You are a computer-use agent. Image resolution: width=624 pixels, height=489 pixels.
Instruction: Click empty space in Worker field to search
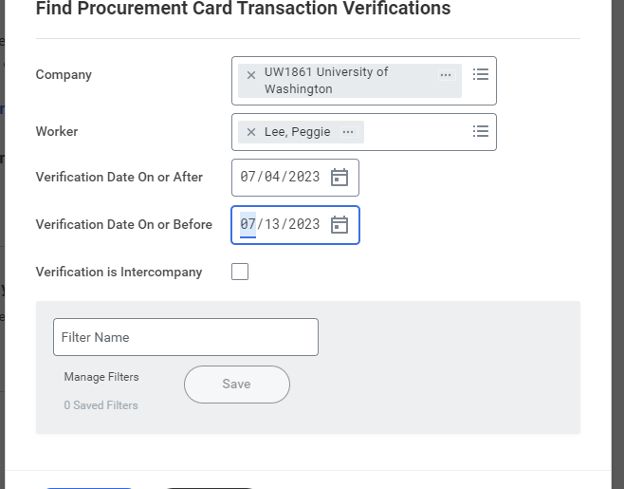click(416, 132)
